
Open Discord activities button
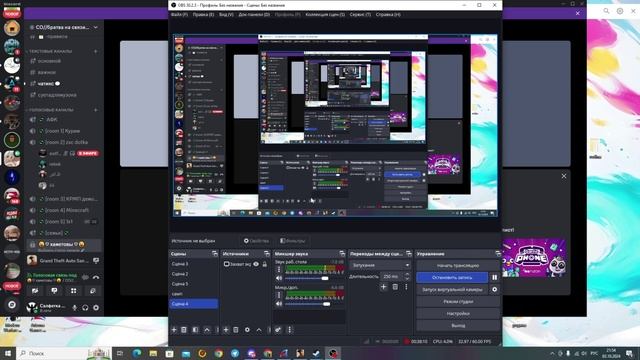(x=73, y=291)
